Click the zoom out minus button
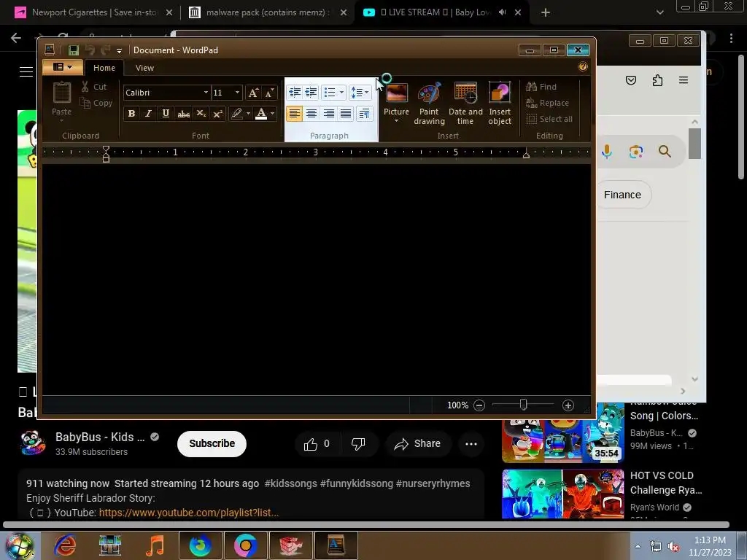 (x=479, y=405)
